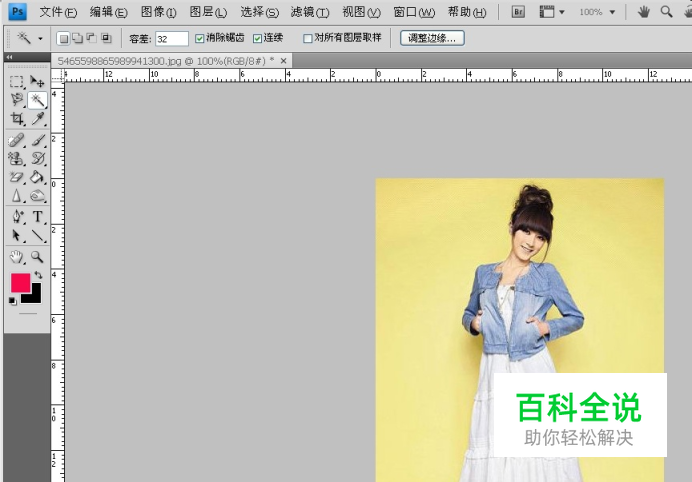Select the Clone Stamp tool
The height and width of the screenshot is (482, 692).
click(16, 158)
